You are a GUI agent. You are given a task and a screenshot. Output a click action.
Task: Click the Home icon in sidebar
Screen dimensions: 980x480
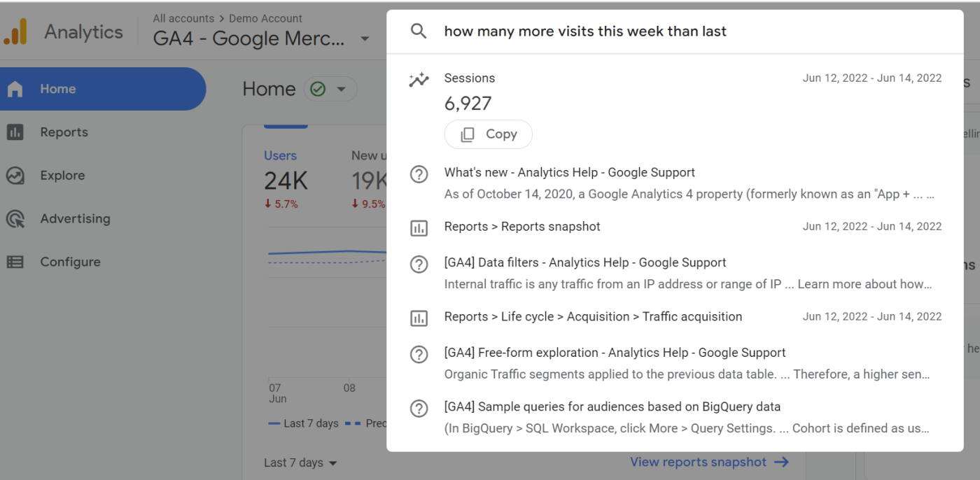(15, 89)
